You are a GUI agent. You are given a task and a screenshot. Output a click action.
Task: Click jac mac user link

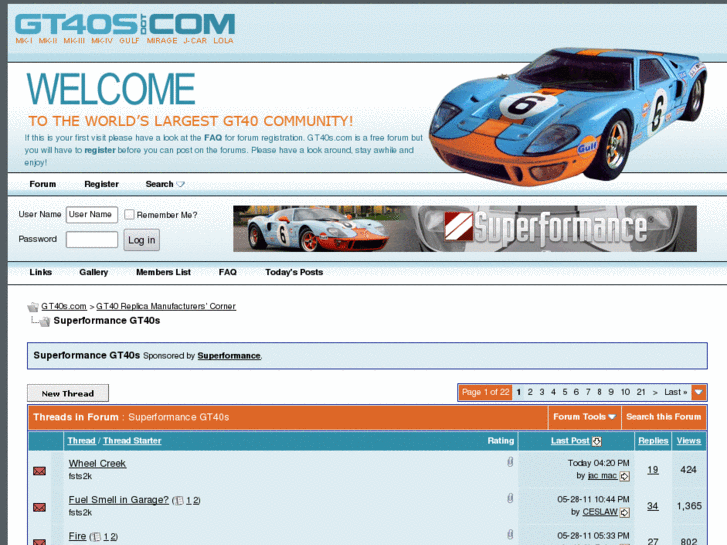[602, 475]
